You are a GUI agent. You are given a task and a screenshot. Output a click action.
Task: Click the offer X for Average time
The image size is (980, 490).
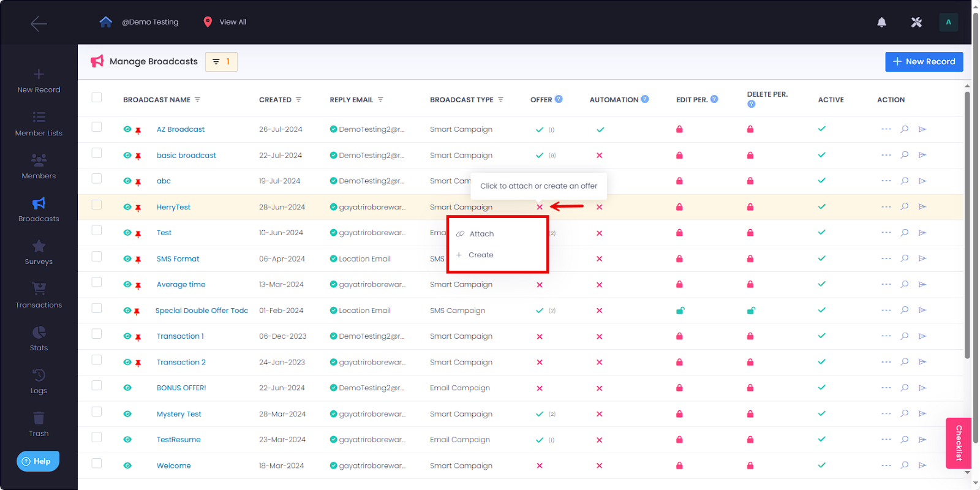tap(540, 285)
